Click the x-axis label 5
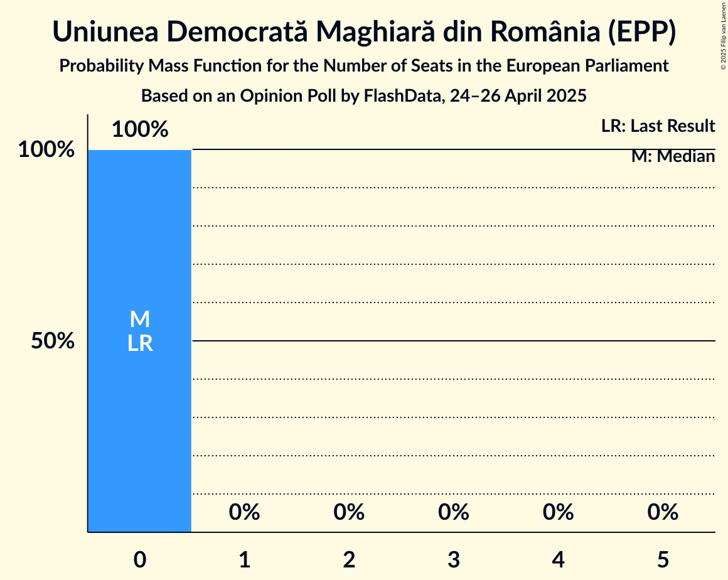Viewport: 728px width, 580px height. click(x=663, y=559)
